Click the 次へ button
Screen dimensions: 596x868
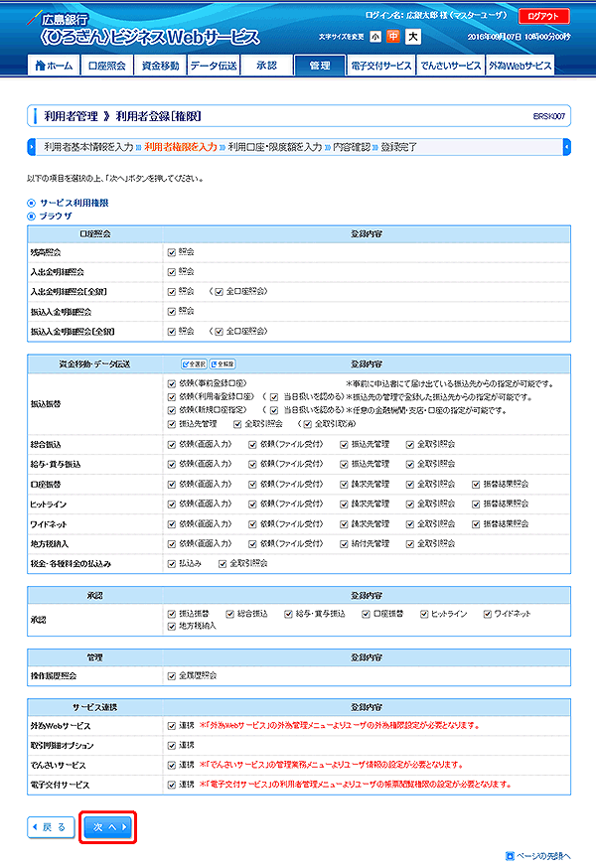(108, 827)
